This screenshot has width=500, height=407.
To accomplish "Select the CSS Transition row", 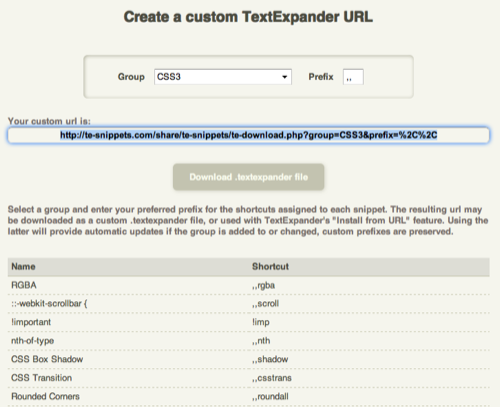I will pyautogui.click(x=248, y=378).
